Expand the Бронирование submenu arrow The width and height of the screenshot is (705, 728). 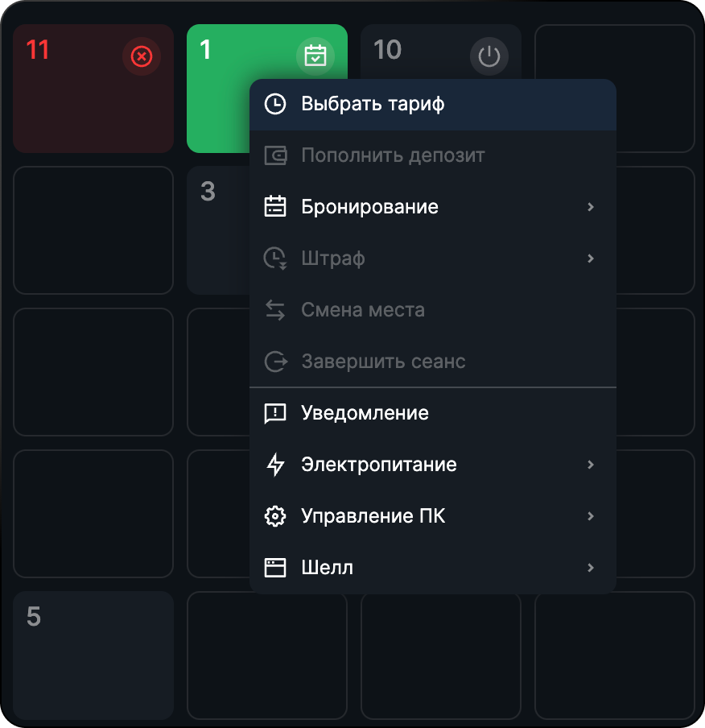[x=591, y=207]
